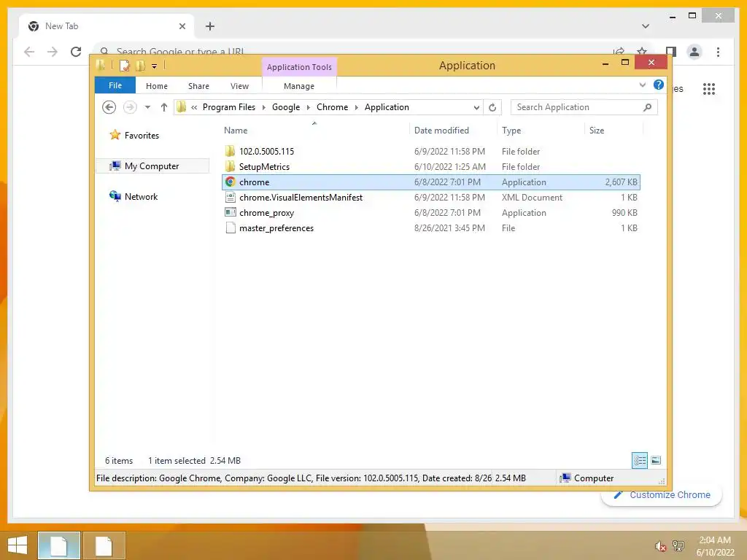Go back using Explorer's back arrow
Image resolution: width=747 pixels, height=560 pixels.
(x=109, y=108)
